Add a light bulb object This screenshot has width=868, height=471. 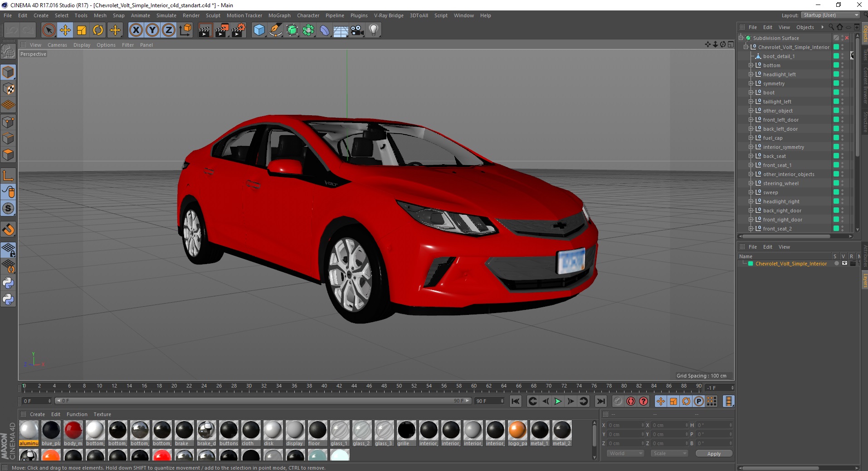374,30
